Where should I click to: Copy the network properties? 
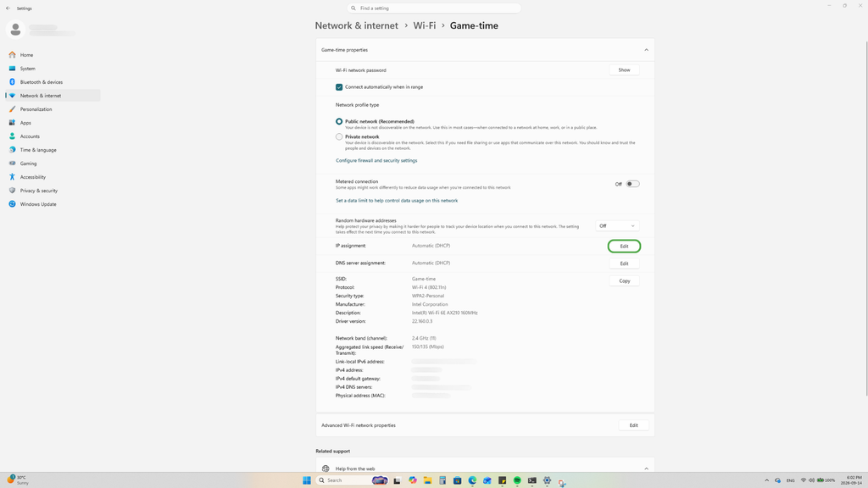tap(624, 280)
